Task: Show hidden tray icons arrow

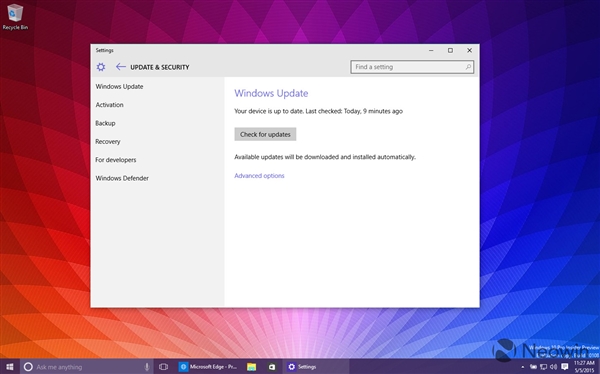Action: (x=523, y=367)
